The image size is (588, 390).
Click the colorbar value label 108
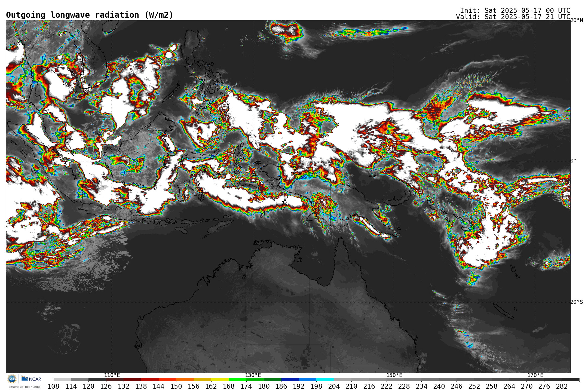[x=53, y=386]
